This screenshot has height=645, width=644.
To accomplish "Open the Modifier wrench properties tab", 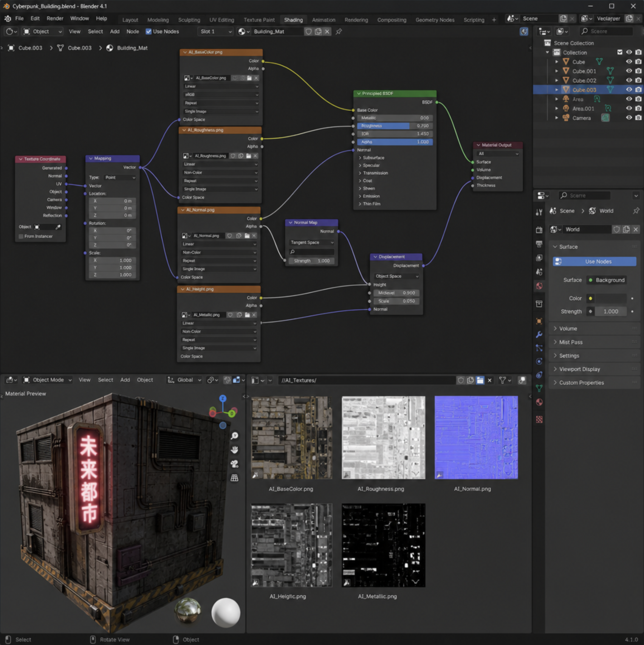I will 539,335.
